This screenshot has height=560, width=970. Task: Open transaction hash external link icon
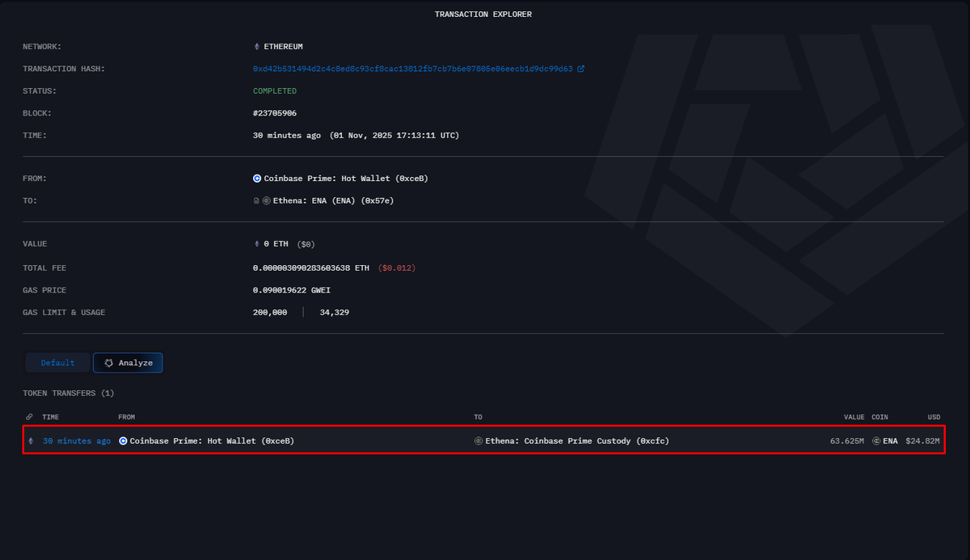pos(580,69)
